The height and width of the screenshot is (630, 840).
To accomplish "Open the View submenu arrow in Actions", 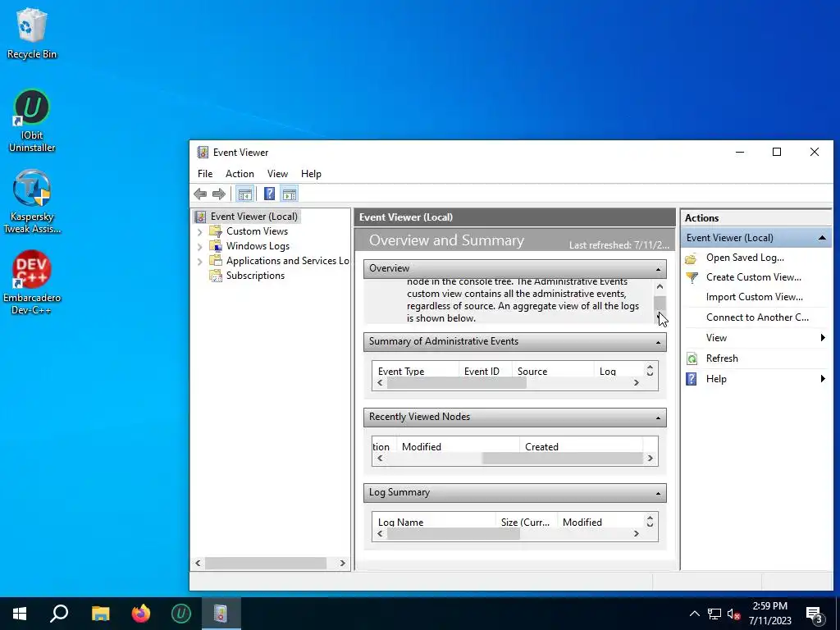I will [822, 337].
